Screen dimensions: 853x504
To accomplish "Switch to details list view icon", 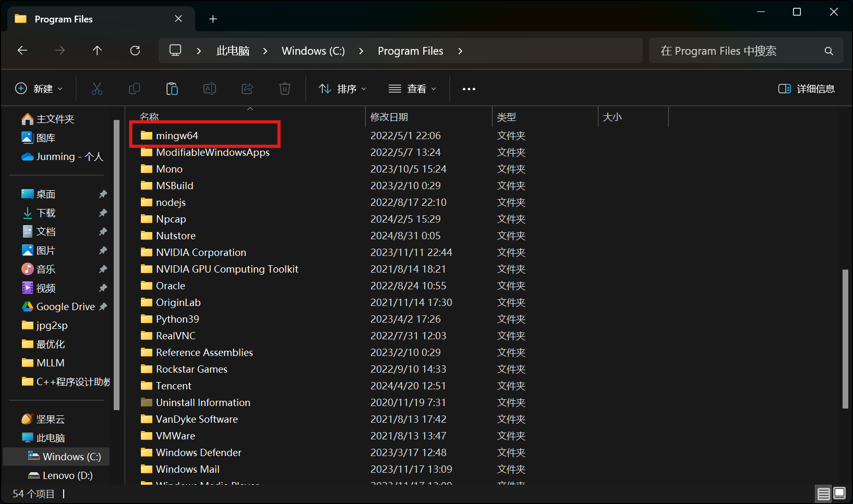I will tap(824, 494).
